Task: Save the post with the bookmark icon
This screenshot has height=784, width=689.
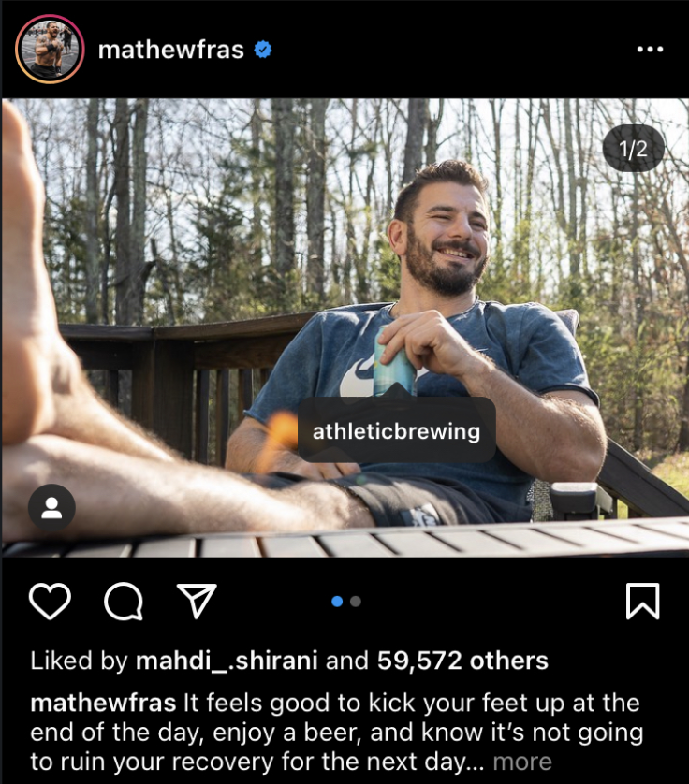Action: click(x=643, y=601)
